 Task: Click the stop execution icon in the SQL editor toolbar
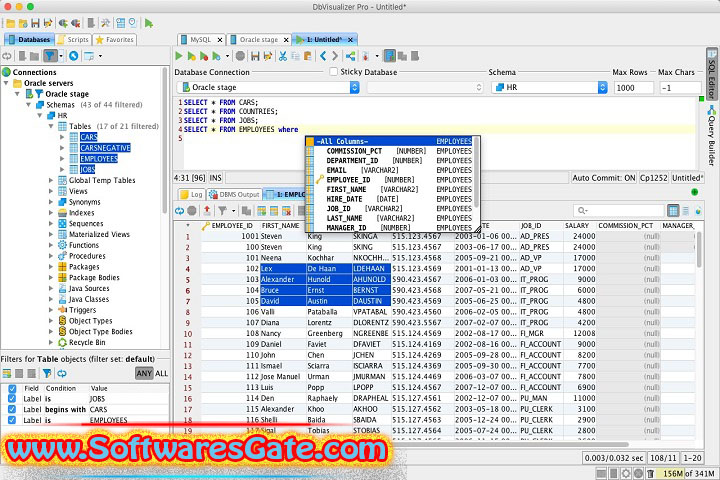(x=240, y=56)
